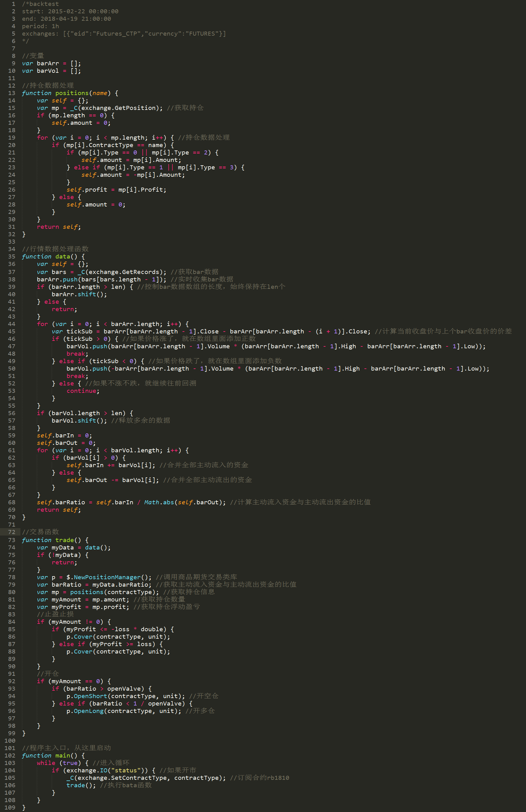Click line number 109 in the gutter
Screen dimensions: 526x812
pyautogui.click(x=10, y=807)
